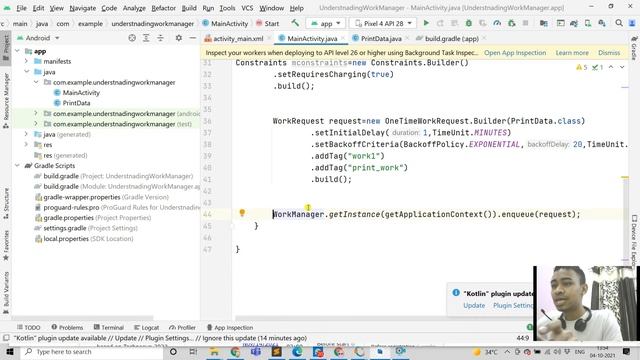The image size is (640, 360).
Task: Open the Android project view dropdown
Action: pos(38,38)
